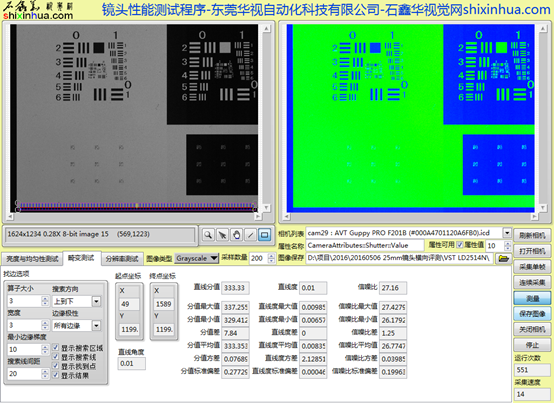Click the 终点坐标 X value 1589

tap(164, 304)
